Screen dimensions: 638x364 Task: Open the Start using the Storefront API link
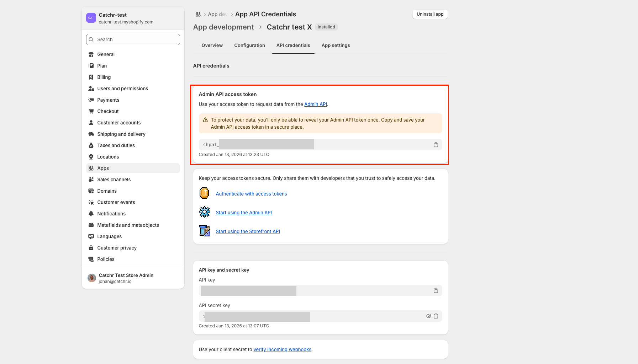point(248,231)
